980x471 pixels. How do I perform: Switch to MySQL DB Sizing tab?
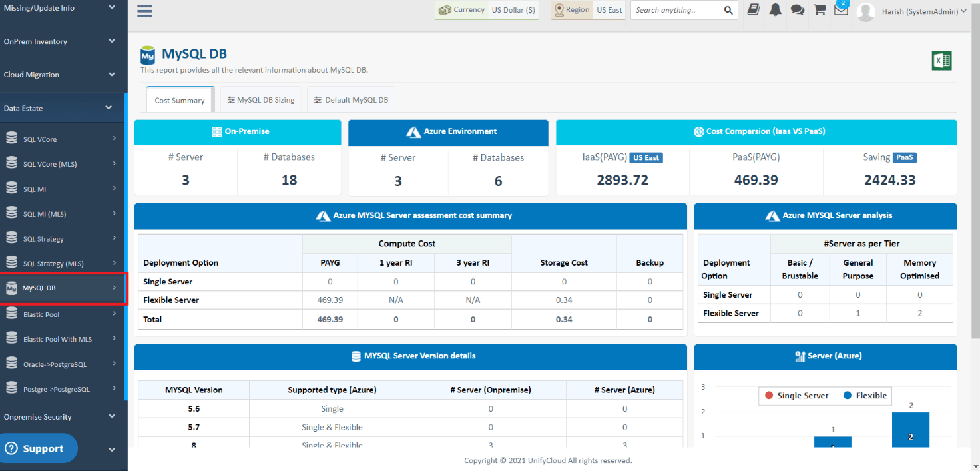pos(261,100)
